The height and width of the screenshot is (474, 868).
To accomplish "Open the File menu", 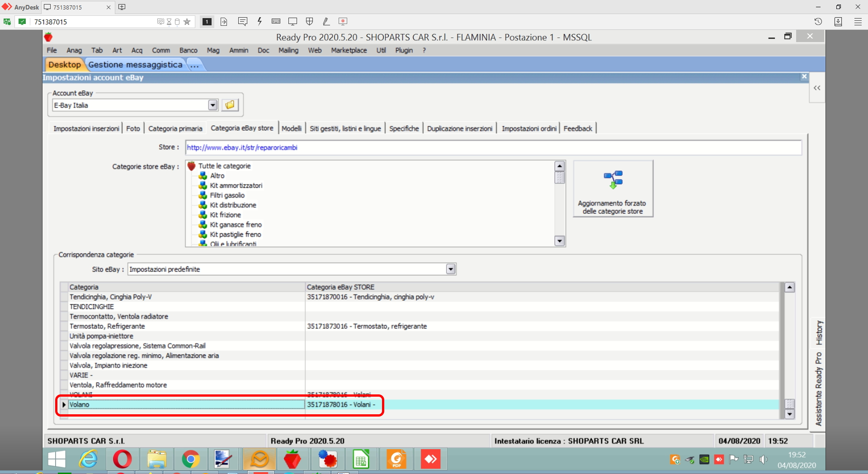I will pyautogui.click(x=52, y=50).
